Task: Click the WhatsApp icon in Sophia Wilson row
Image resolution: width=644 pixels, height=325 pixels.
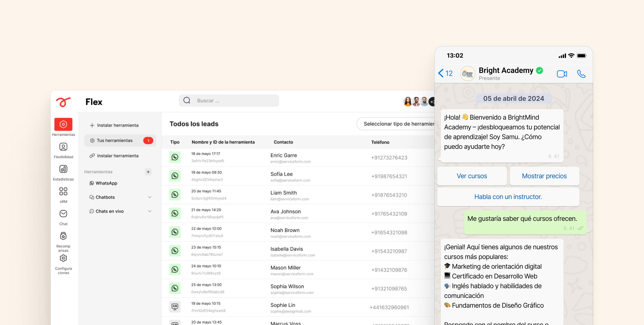Action: click(x=175, y=288)
